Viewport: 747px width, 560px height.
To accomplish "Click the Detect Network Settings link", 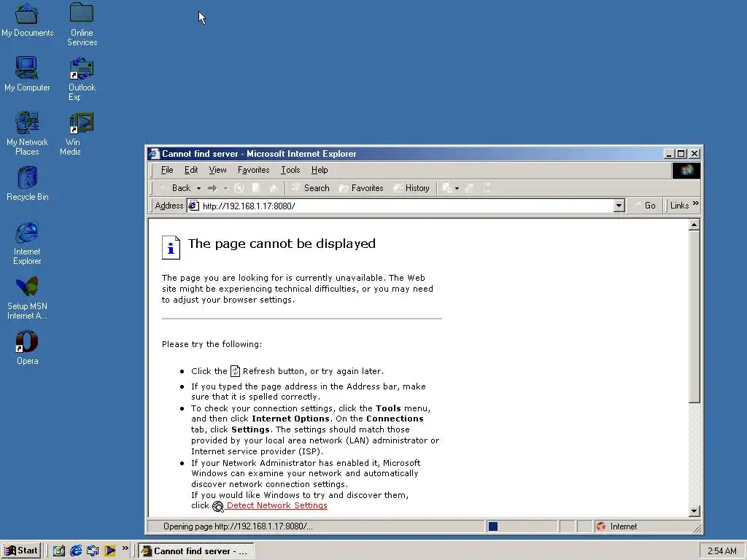I will (276, 506).
